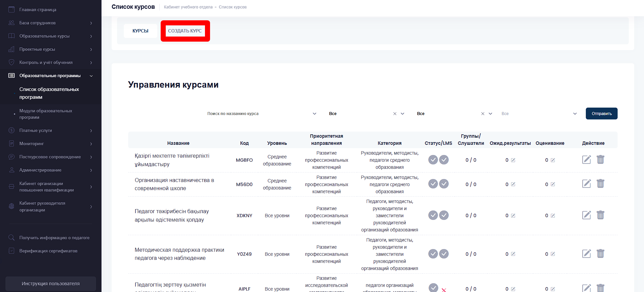The image size is (644, 292).
Task: Toggle first status checkmark for course MGBFO
Action: click(x=433, y=160)
